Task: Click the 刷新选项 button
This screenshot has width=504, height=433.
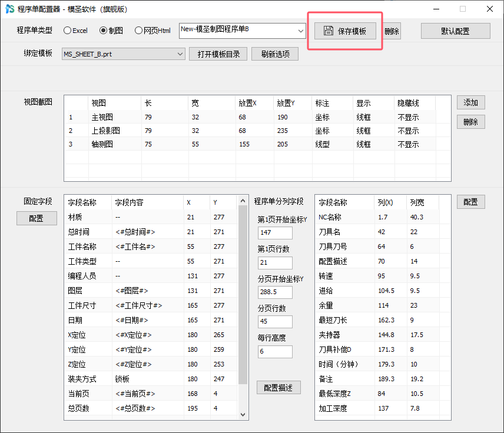Action: point(275,54)
